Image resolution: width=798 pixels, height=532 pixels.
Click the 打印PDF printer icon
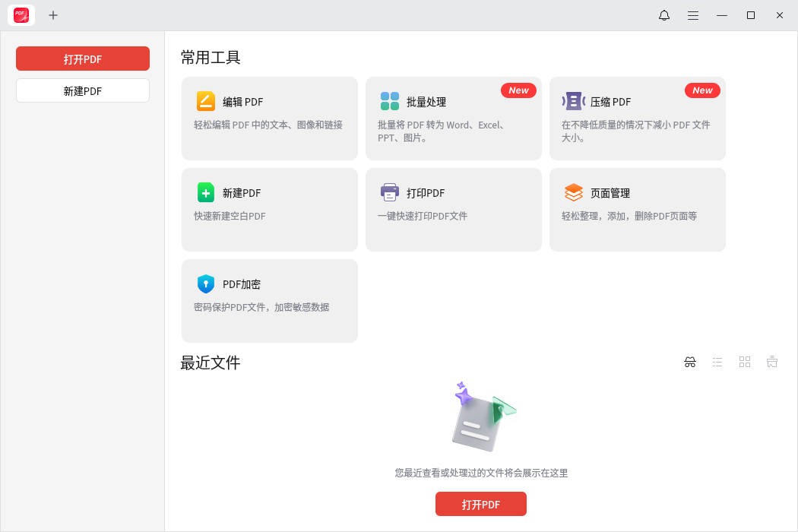389,192
